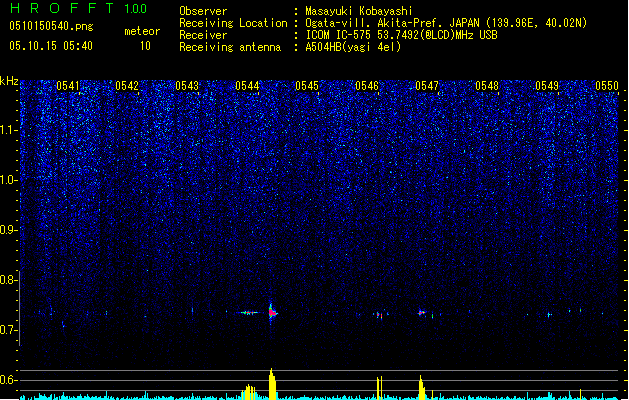Select observer name Masayuki Kobayashi
This screenshot has width=629, height=400.
pos(359,11)
